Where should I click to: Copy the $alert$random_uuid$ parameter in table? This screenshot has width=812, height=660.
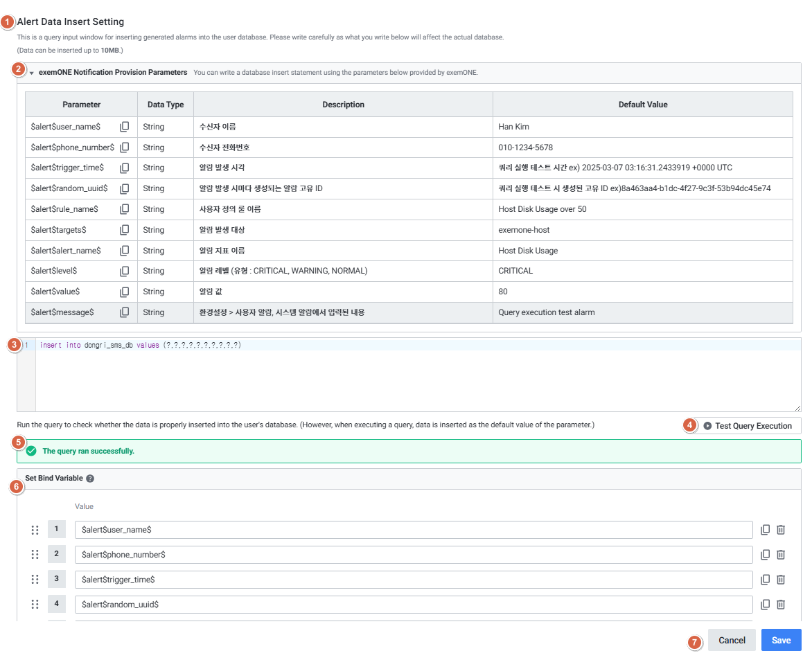click(x=124, y=188)
